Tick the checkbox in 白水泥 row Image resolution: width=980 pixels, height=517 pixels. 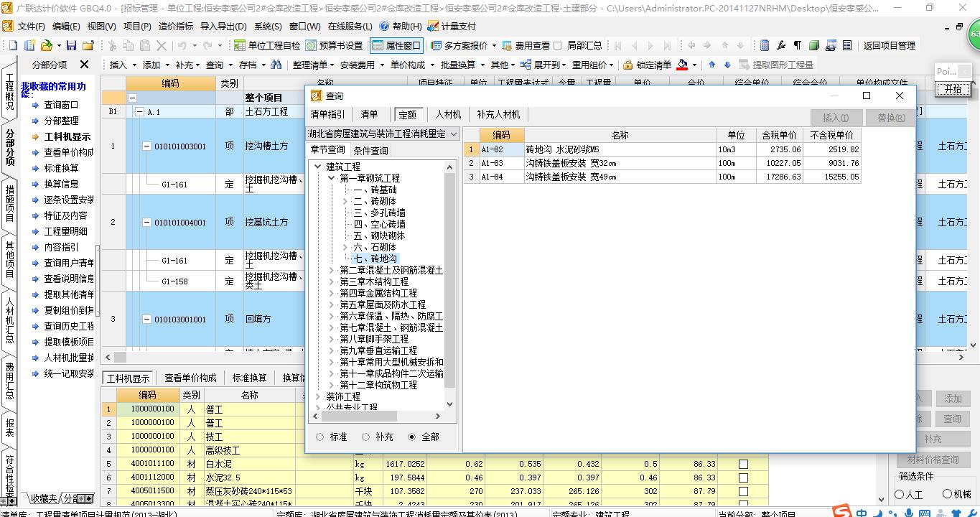tap(743, 465)
